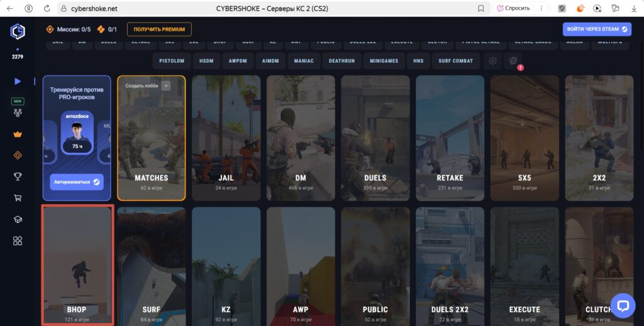Open the shop cart sidebar icon
This screenshot has height=326, width=644.
point(18,198)
